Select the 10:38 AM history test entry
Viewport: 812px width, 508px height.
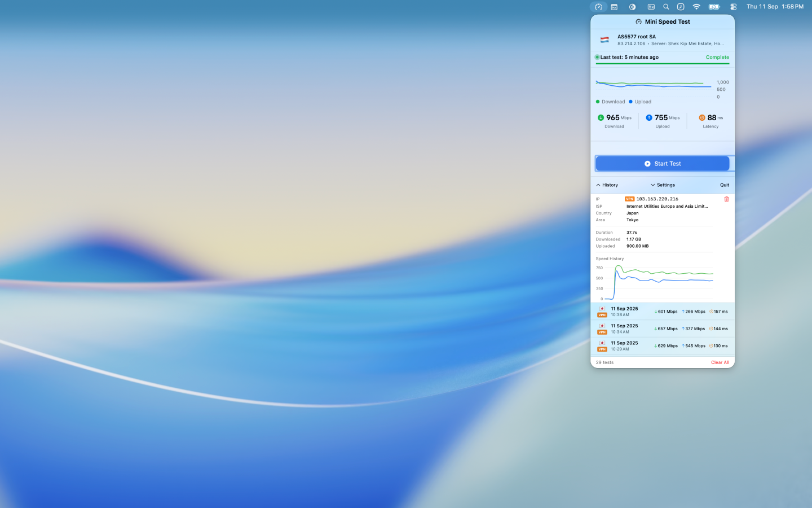pyautogui.click(x=663, y=312)
